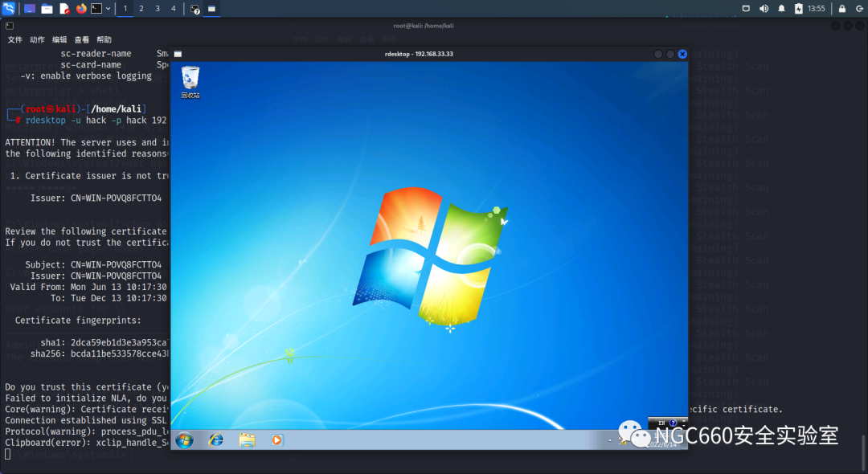Expand the terminal launcher dropdown arrow

(108, 8)
